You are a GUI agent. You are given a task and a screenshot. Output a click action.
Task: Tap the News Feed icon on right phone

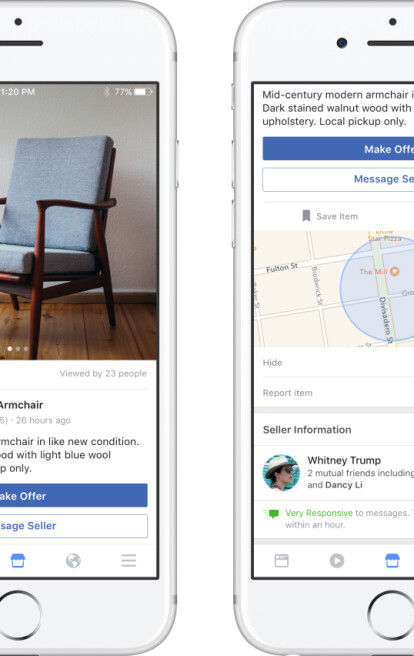[281, 560]
